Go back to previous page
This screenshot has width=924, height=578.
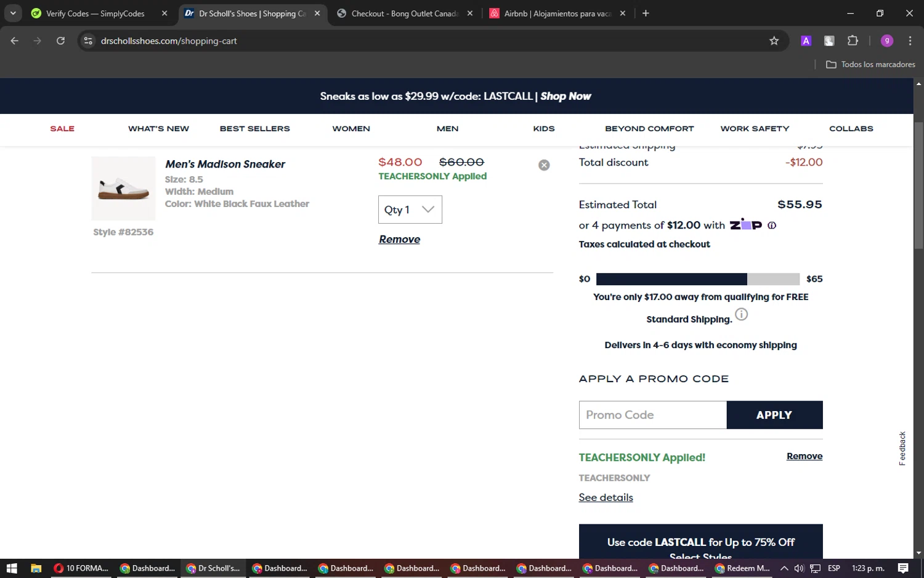[15, 41]
